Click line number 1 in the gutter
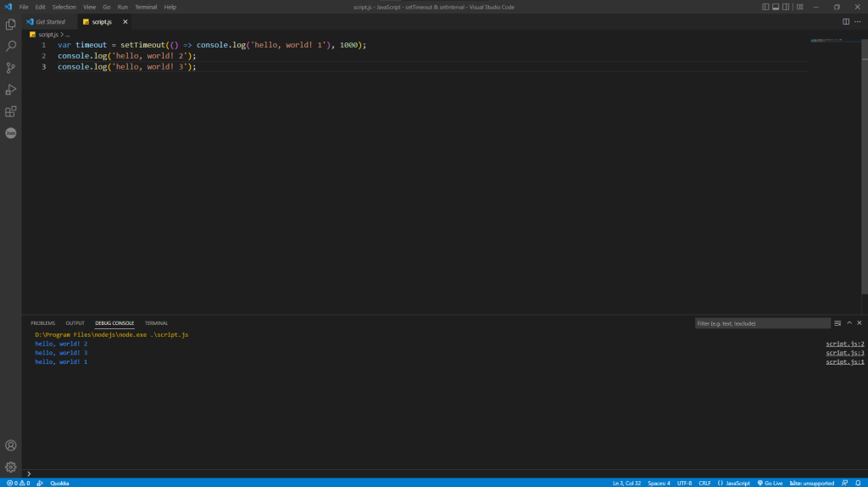 [44, 45]
